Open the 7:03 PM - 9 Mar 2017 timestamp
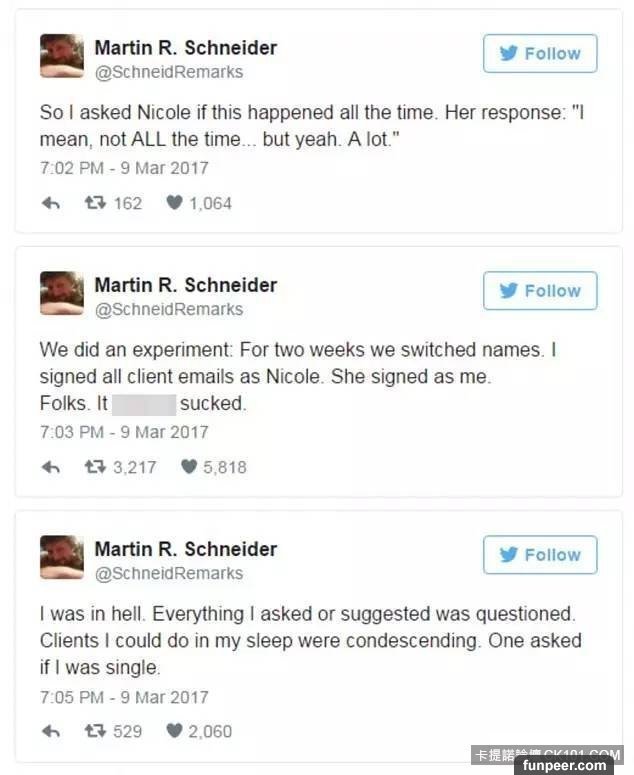 click(124, 432)
